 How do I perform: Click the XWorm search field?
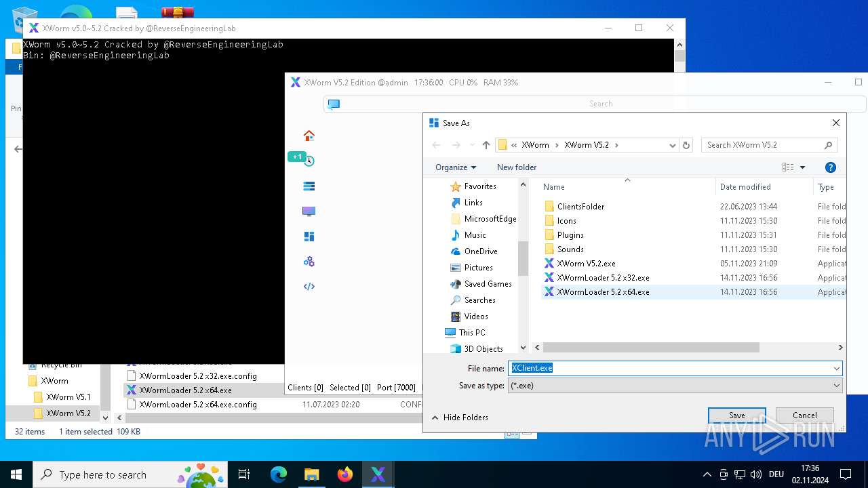tap(601, 104)
